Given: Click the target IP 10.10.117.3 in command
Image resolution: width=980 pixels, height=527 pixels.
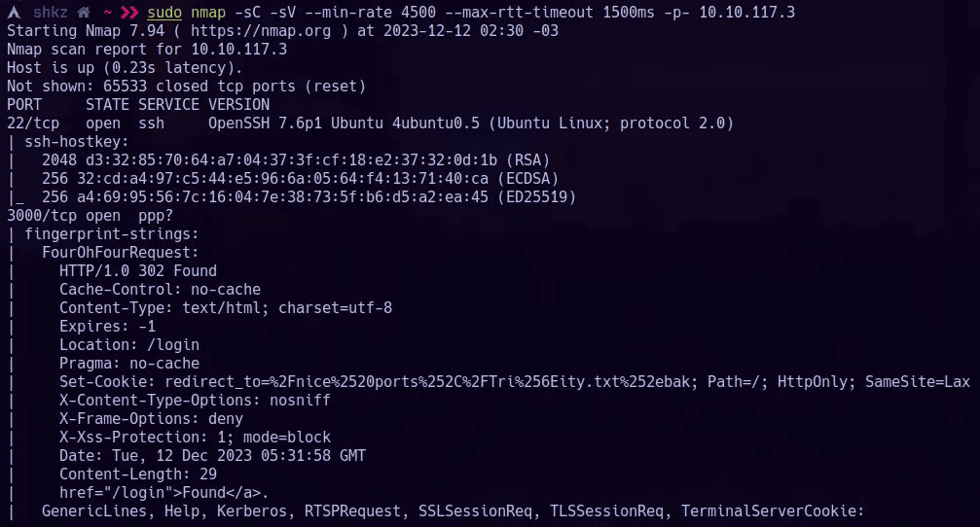Looking at the screenshot, I should pyautogui.click(x=746, y=12).
